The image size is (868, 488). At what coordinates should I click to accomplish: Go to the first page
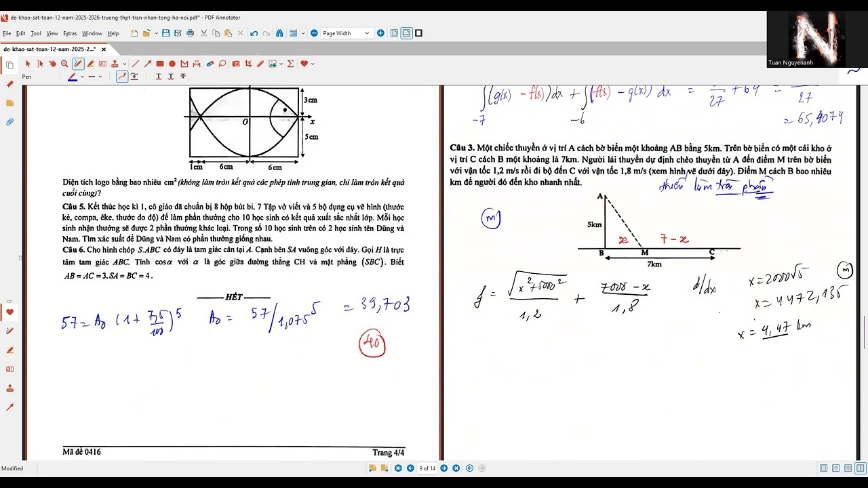point(398,468)
